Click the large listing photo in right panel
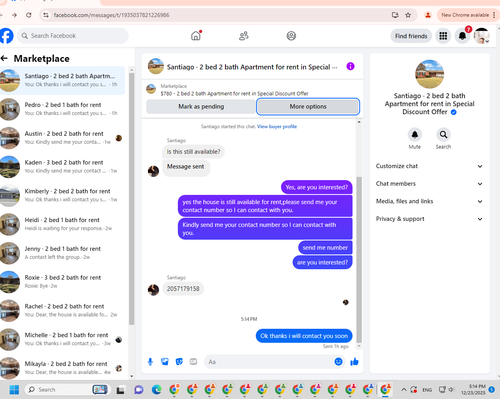 [x=429, y=74]
